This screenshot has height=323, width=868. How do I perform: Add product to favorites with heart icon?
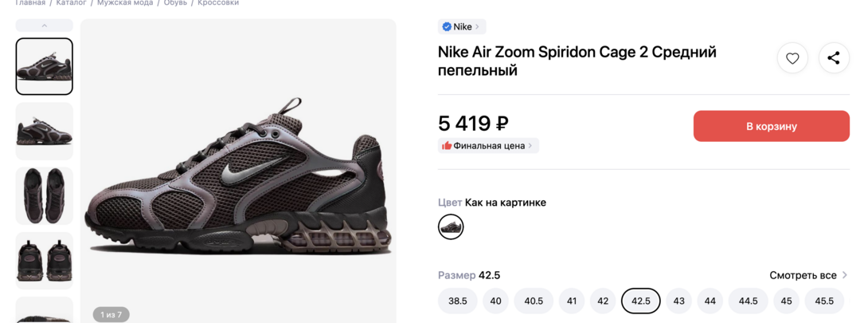coord(792,58)
